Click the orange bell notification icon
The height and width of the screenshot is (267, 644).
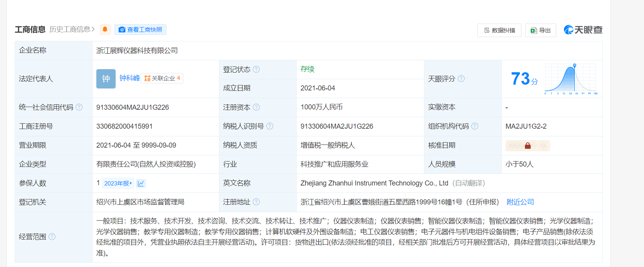[x=105, y=29]
